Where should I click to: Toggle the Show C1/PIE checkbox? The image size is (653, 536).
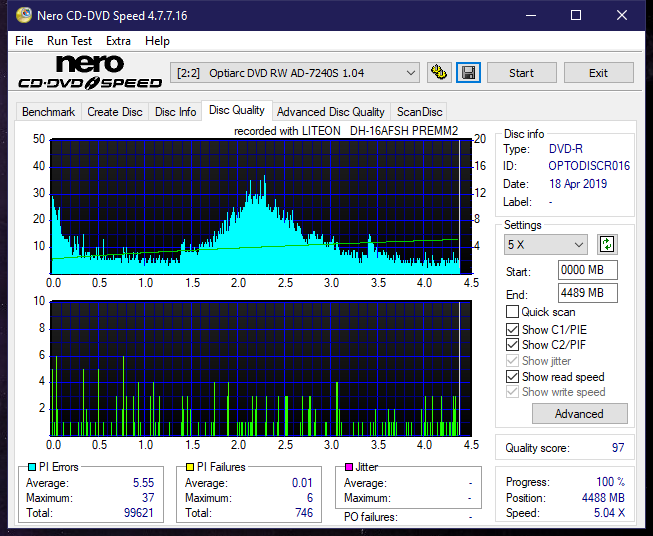click(x=512, y=329)
